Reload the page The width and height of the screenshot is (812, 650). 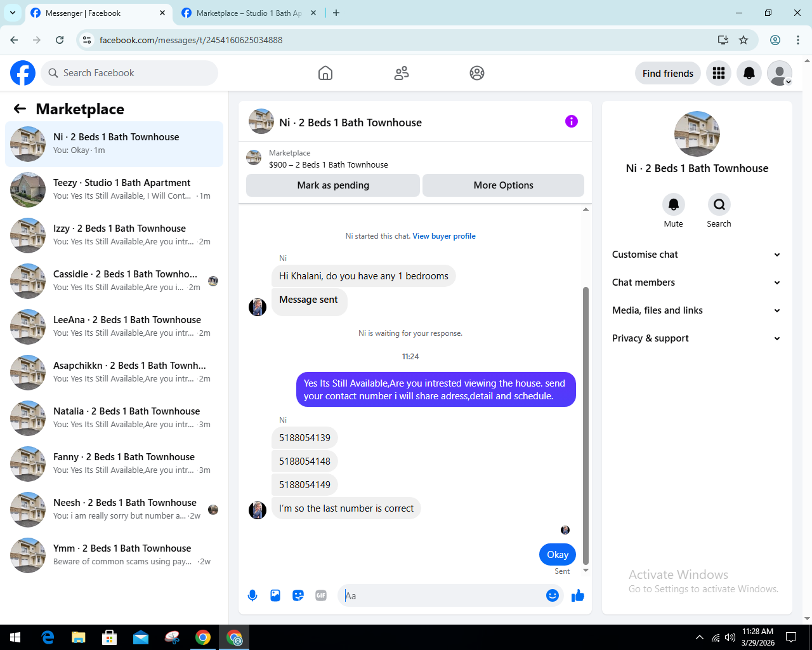60,40
